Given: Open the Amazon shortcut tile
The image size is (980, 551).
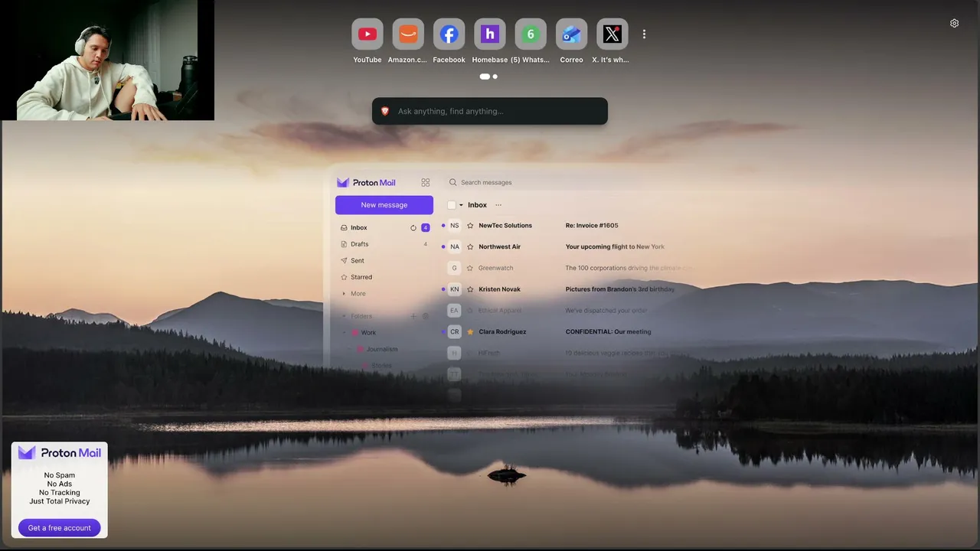Looking at the screenshot, I should coord(408,34).
